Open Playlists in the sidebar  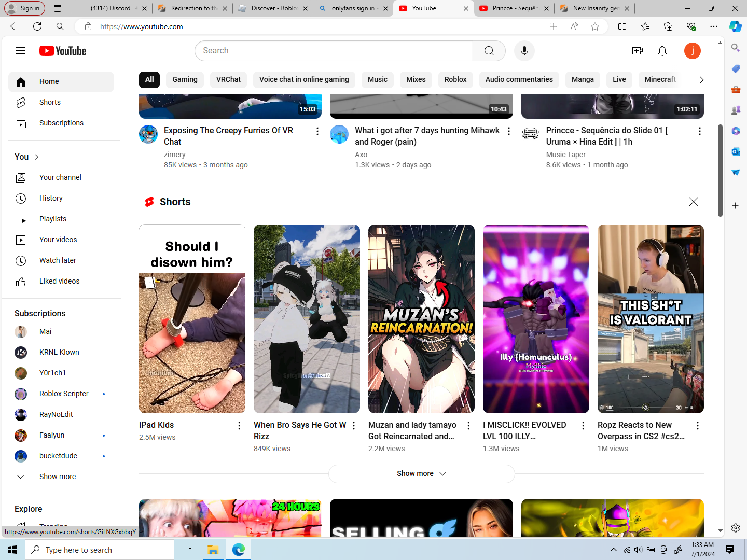pos(61,219)
